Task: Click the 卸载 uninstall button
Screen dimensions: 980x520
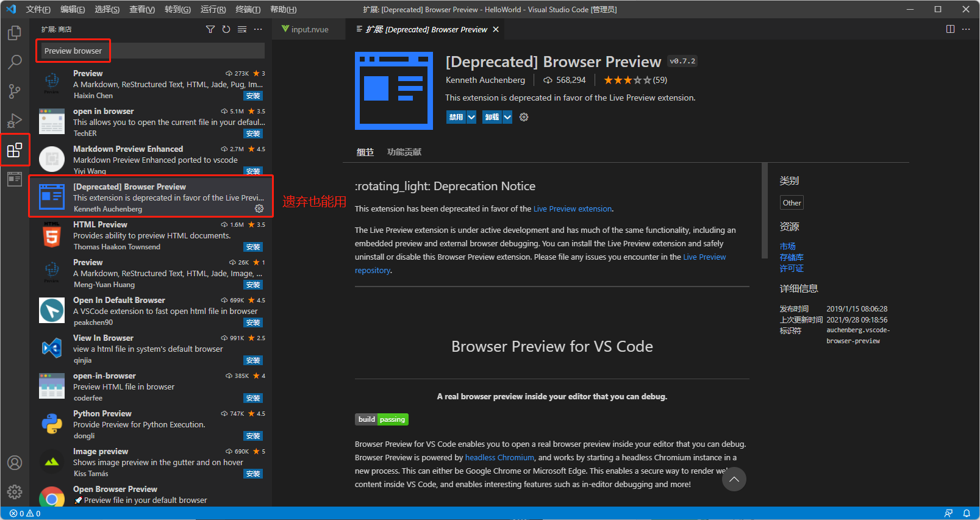Action: pos(492,117)
